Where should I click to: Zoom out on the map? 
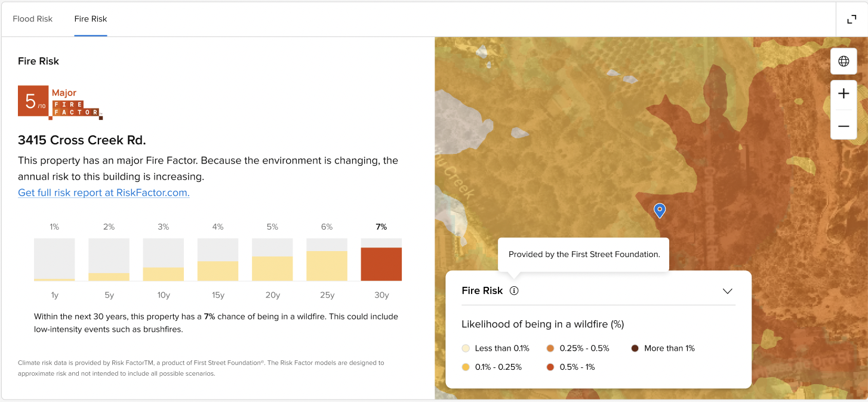point(844,126)
